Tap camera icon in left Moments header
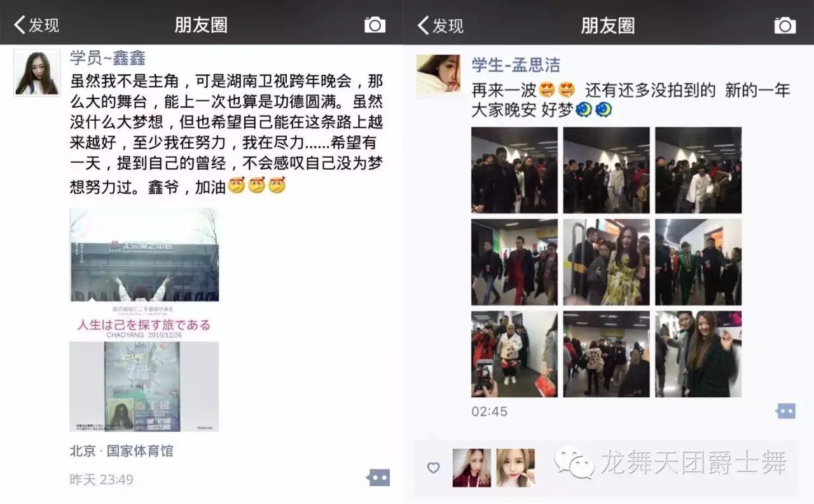This screenshot has width=814, height=504. click(375, 25)
